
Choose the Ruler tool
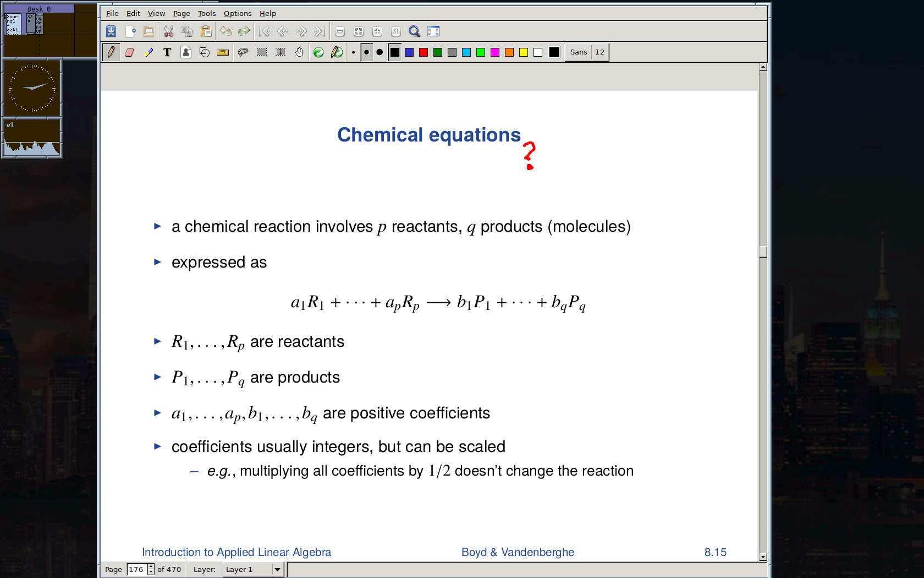click(223, 52)
